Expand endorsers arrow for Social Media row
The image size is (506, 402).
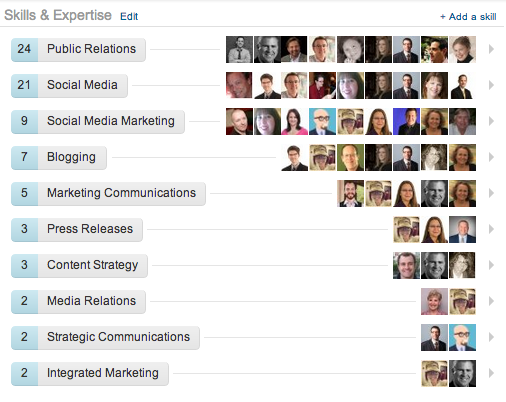(491, 85)
